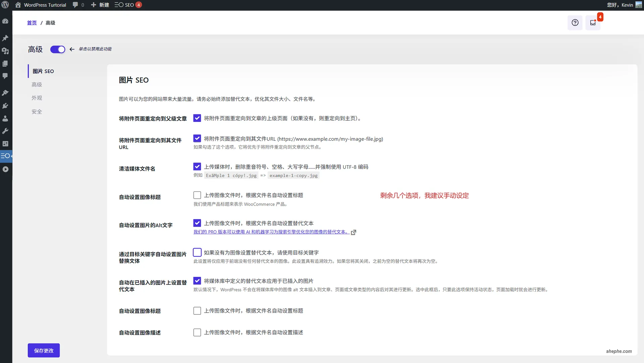The width and height of the screenshot is (644, 363).
Task: Uncheck 将附件页面重定向到父级文章 checkbox
Action: point(197,118)
